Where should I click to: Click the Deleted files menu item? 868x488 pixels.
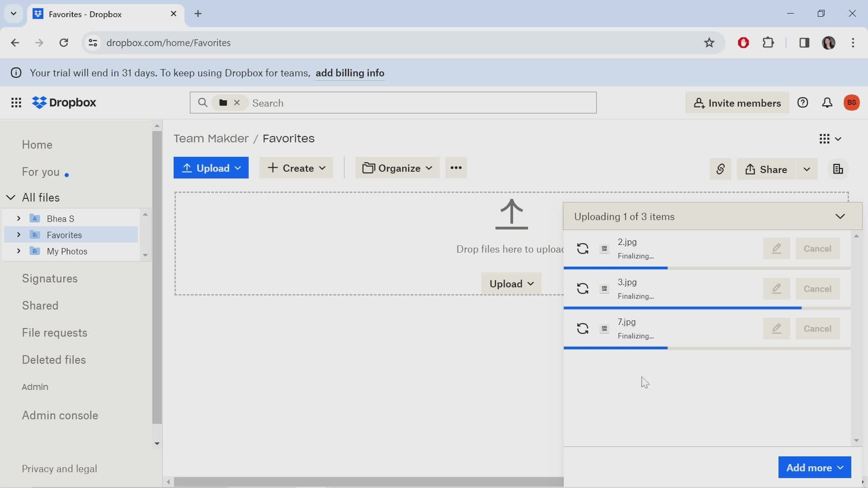(54, 359)
